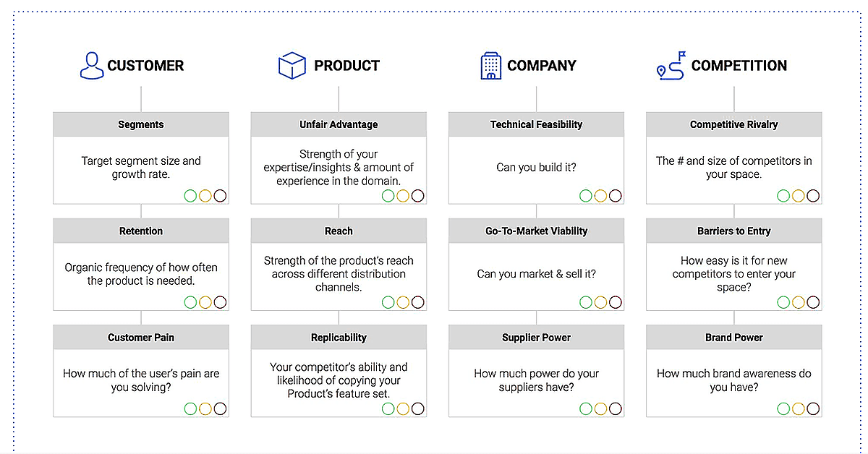Mark Unfair Advantage with green rating circle

point(388,195)
